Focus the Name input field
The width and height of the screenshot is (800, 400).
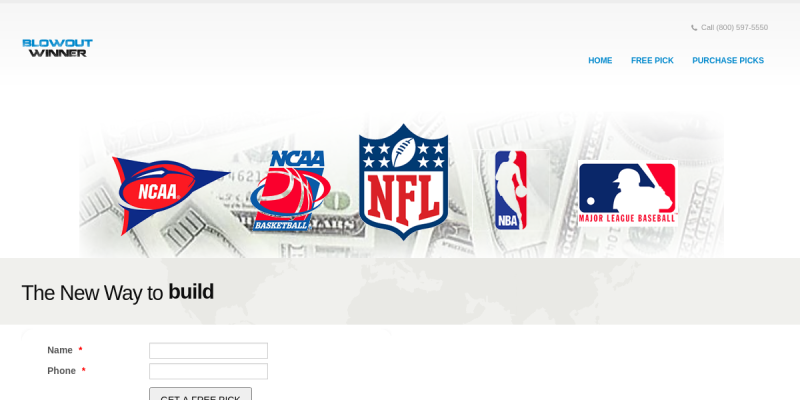tap(208, 351)
